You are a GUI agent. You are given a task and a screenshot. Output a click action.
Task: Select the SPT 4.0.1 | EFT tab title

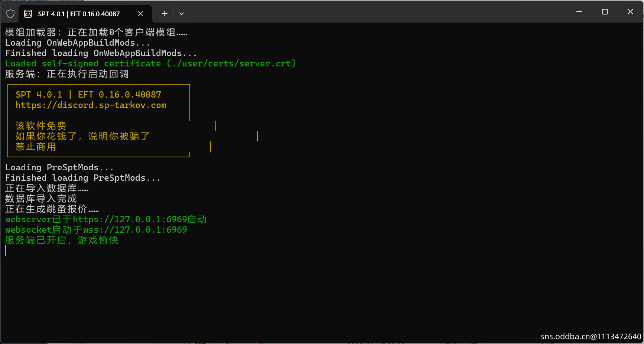[x=79, y=14]
